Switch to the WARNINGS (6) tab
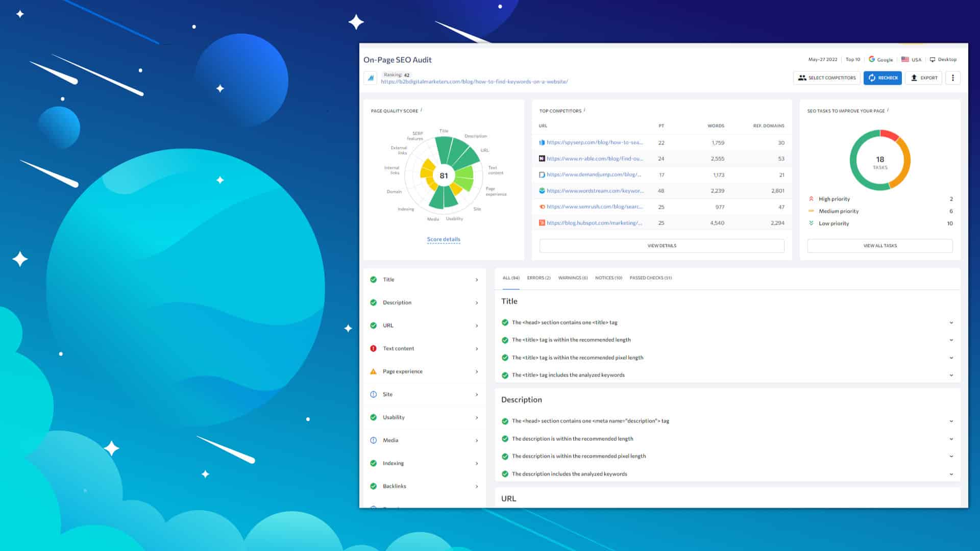 click(x=573, y=278)
